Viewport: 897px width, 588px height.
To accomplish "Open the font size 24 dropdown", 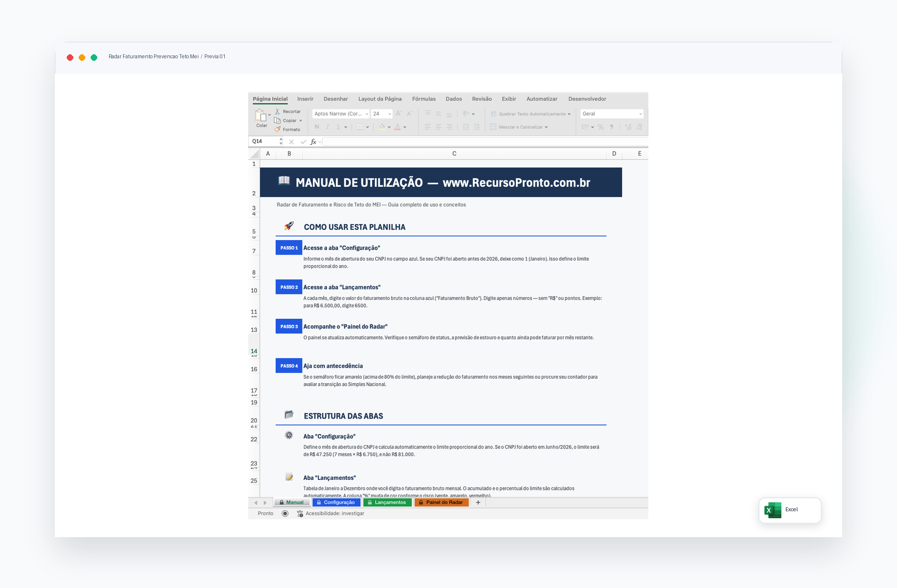I will pyautogui.click(x=390, y=114).
